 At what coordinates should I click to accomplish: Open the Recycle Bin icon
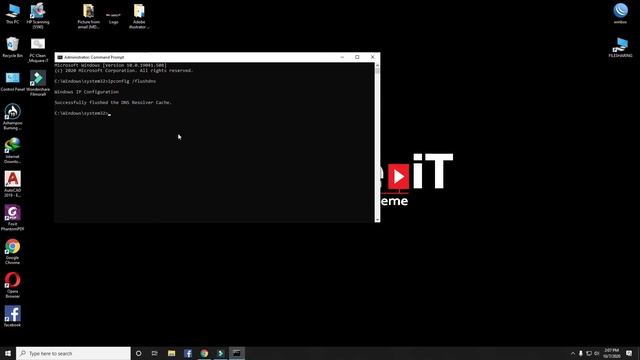click(13, 47)
